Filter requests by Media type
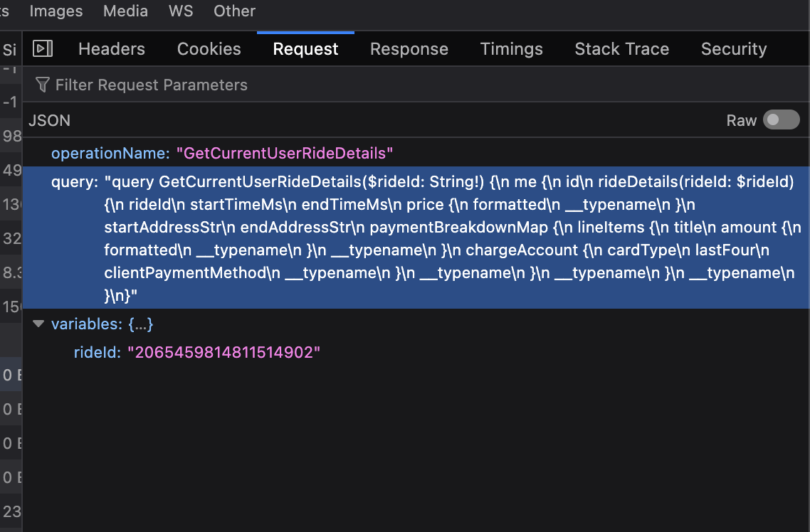The image size is (810, 532). pyautogui.click(x=125, y=11)
